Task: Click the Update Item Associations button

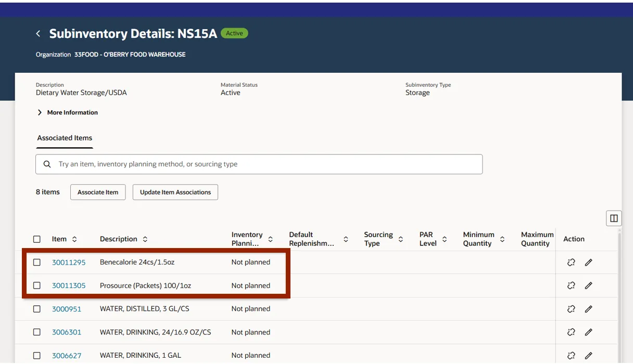Action: [175, 192]
